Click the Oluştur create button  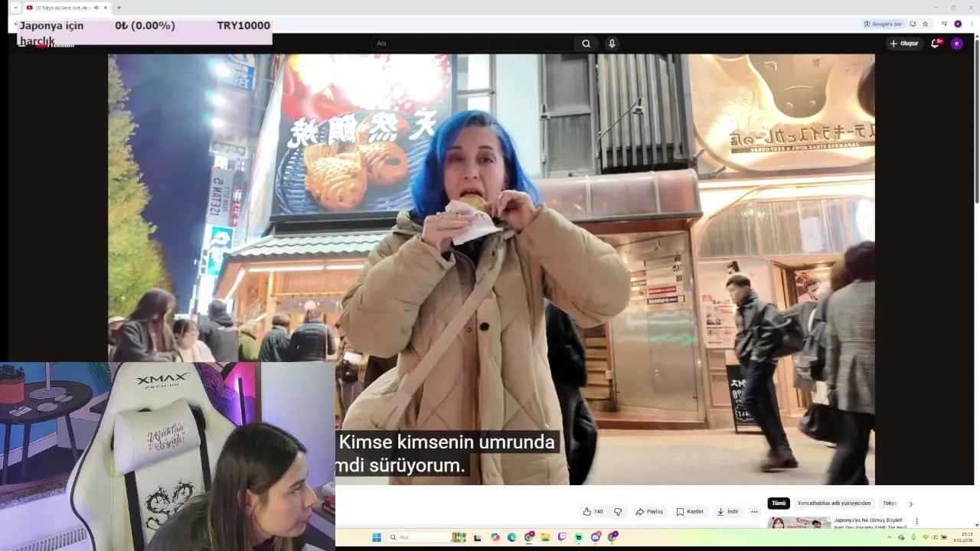(904, 44)
